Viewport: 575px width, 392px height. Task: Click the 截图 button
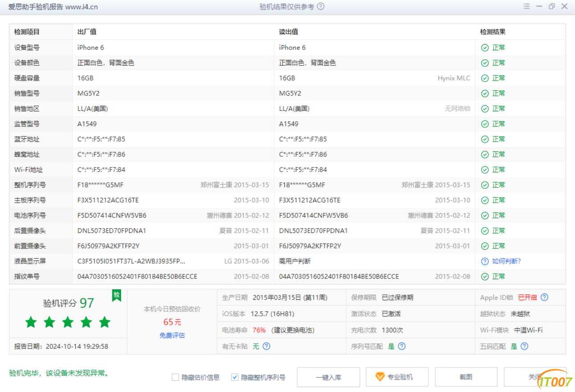(x=466, y=377)
